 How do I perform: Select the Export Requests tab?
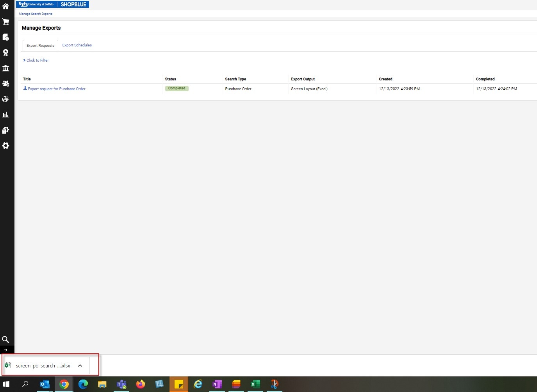coord(40,46)
